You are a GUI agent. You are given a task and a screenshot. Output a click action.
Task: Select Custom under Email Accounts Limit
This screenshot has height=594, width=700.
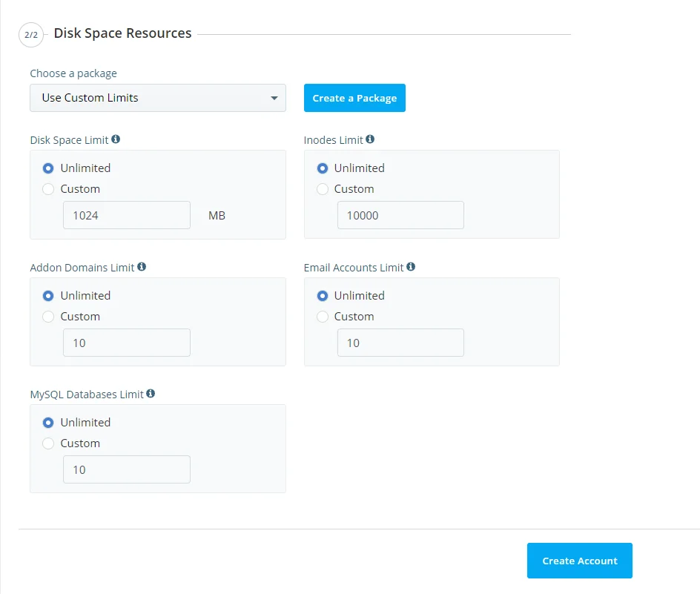click(323, 317)
